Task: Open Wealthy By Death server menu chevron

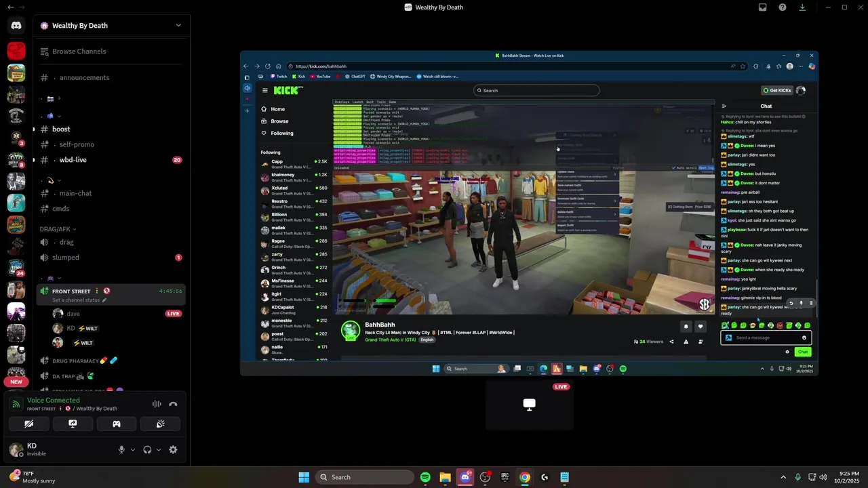Action: coord(178,25)
